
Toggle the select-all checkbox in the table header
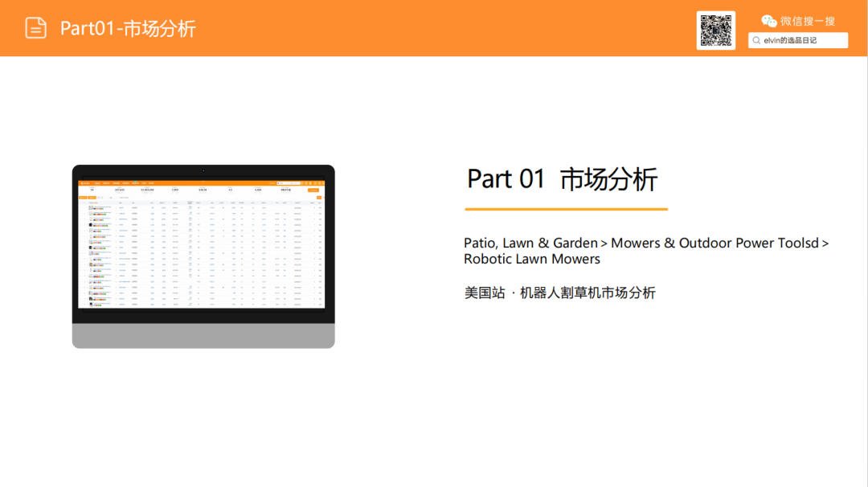pos(83,203)
